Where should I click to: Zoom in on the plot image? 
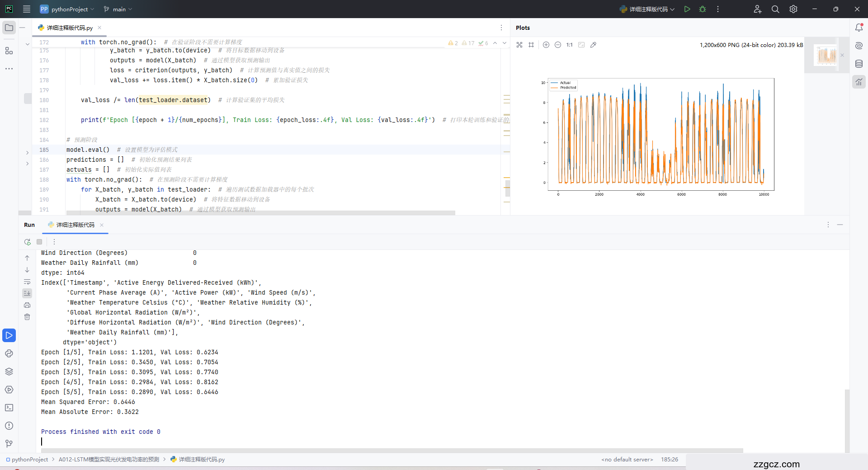pos(546,45)
